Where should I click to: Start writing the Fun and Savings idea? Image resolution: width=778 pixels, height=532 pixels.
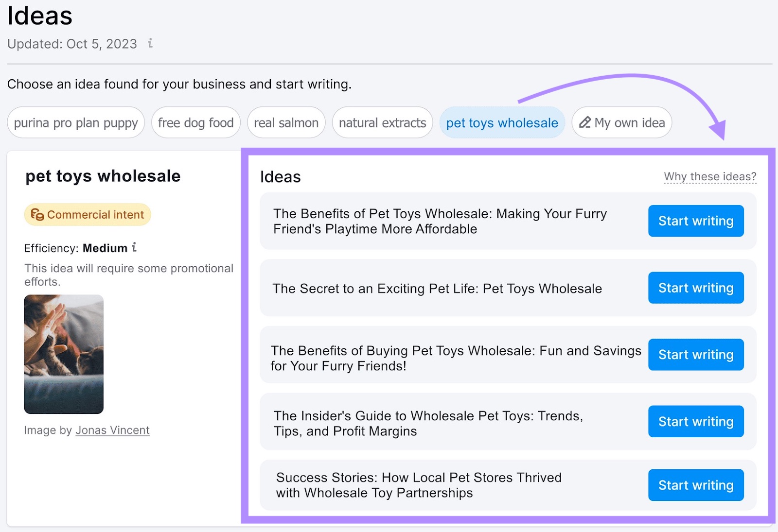pos(695,355)
